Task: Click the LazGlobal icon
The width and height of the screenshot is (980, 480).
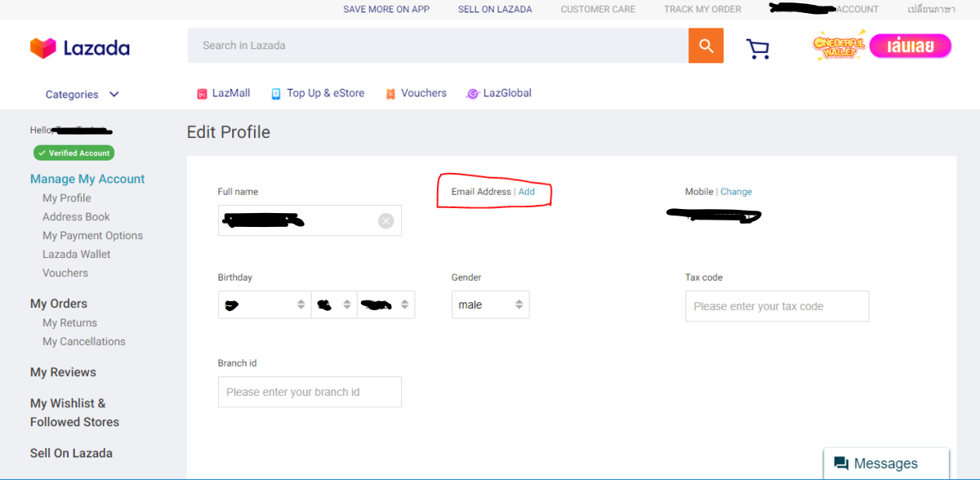Action: click(472, 94)
